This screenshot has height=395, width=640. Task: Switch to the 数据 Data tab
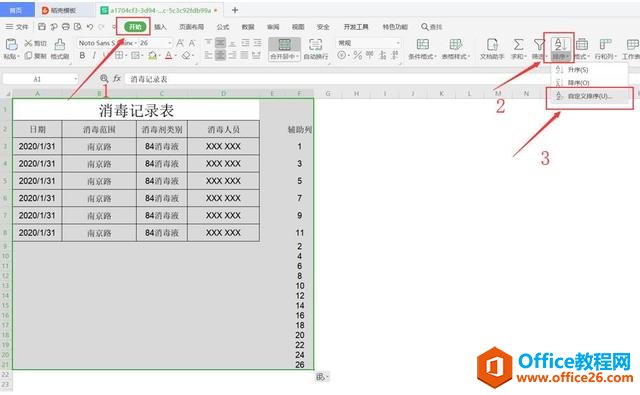[x=248, y=27]
